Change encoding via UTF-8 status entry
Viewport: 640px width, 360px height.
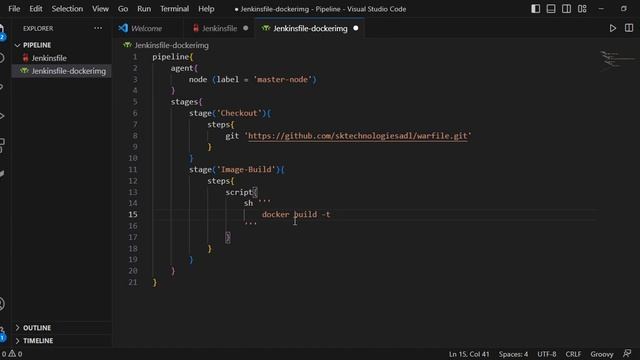[547, 354]
